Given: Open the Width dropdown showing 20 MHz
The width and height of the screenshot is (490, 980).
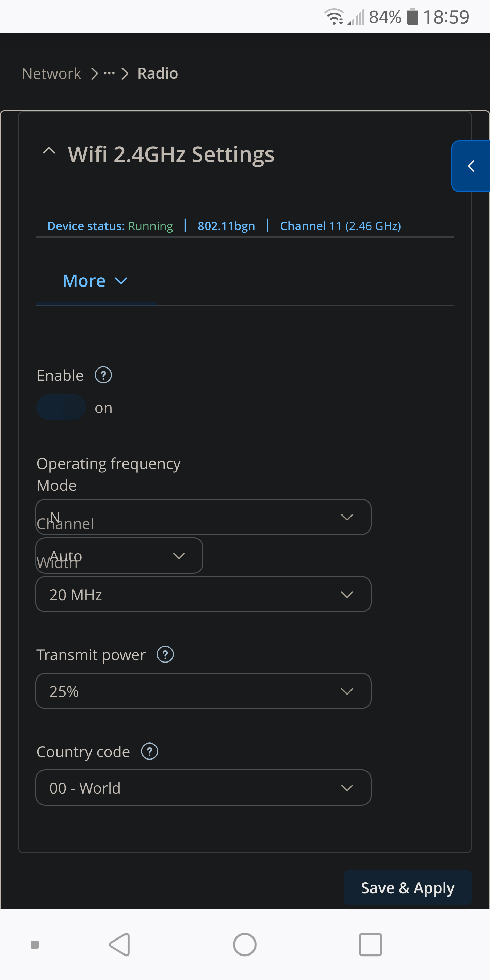Looking at the screenshot, I should pyautogui.click(x=203, y=594).
